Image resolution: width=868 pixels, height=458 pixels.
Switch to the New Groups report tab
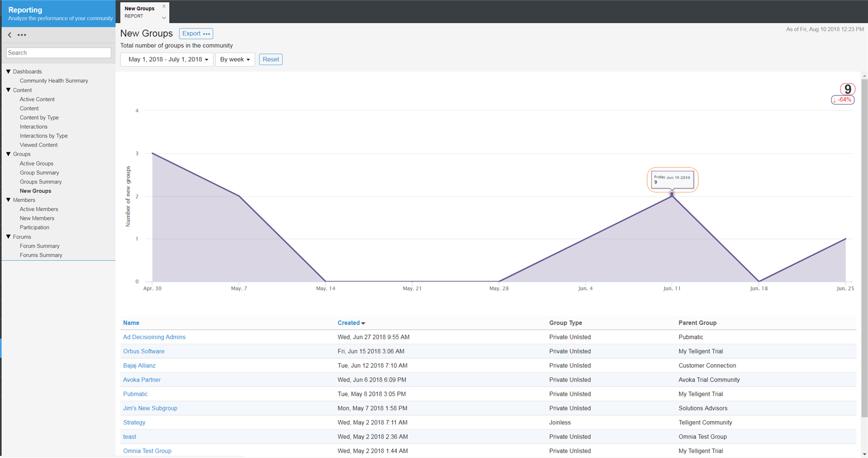tap(139, 12)
